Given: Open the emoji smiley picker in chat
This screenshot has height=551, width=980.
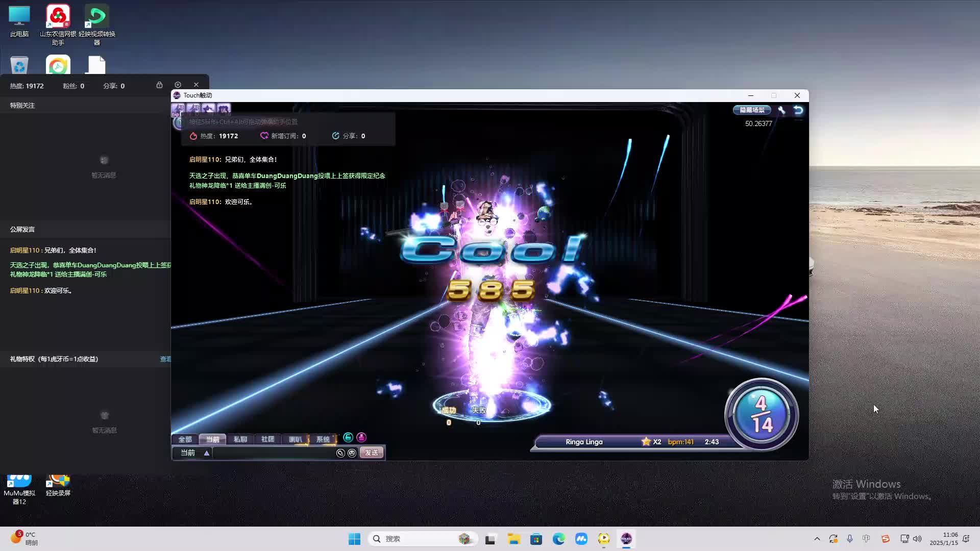Looking at the screenshot, I should click(352, 453).
